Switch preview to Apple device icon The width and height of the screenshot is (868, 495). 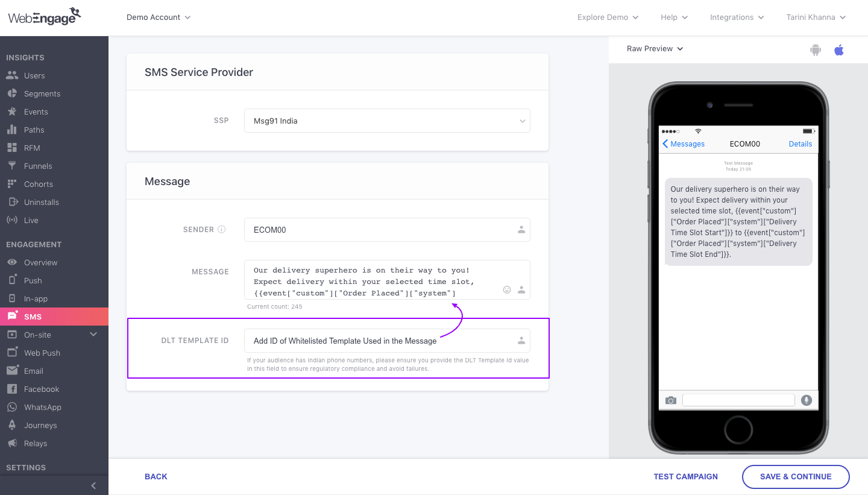pos(839,49)
